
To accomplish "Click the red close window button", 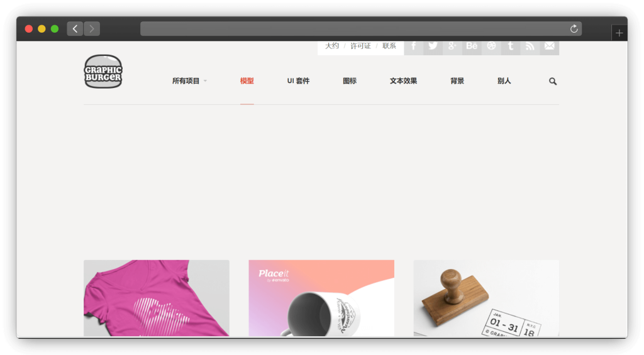I will (x=29, y=29).
